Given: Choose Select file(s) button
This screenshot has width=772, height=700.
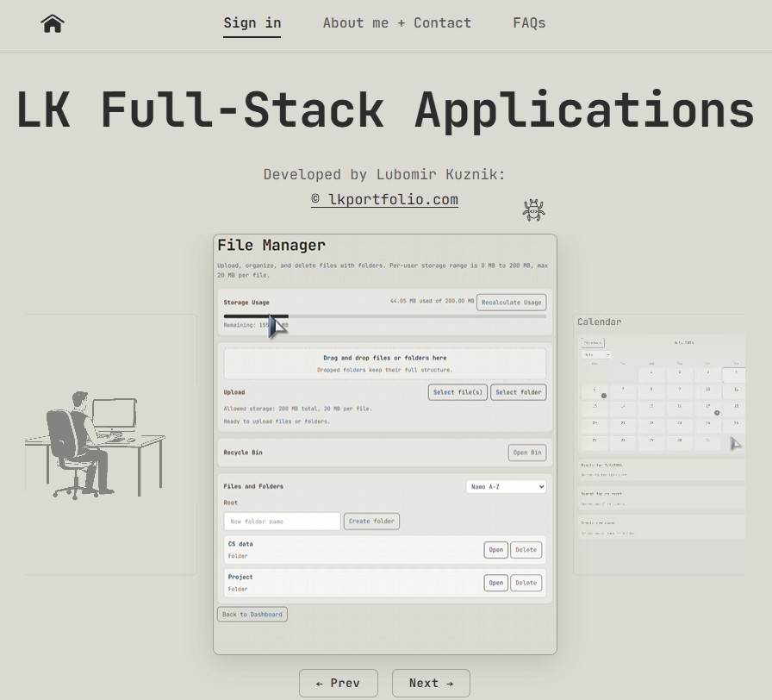Looking at the screenshot, I should pyautogui.click(x=458, y=392).
